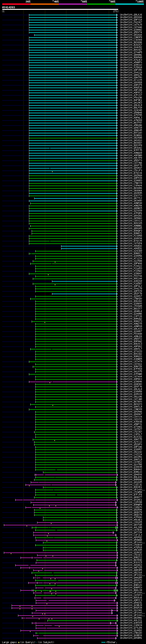Select the UniRef100_O22588 label
The width and height of the screenshot is (146, 644).
pos(131,261)
